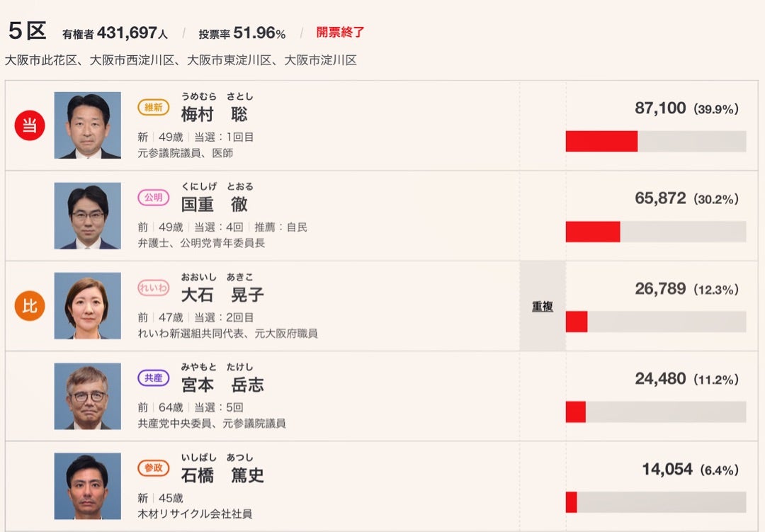Click the 5区 district heading
This screenshot has width=765, height=532.
tap(27, 31)
